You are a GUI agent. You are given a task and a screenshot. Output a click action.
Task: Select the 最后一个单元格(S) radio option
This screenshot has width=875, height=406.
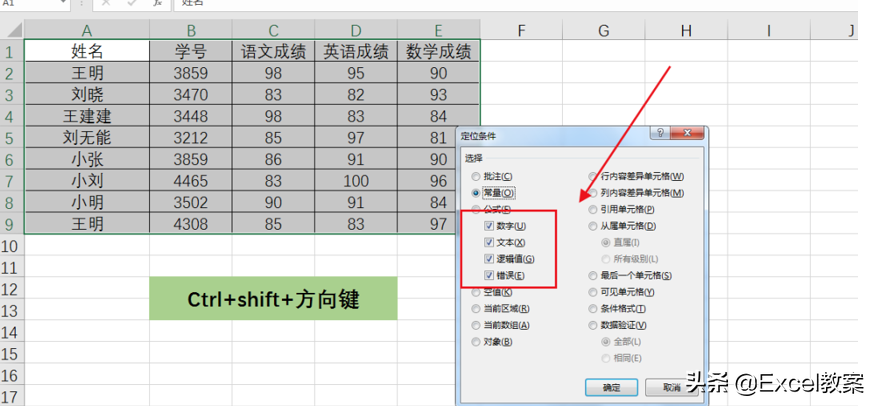click(x=630, y=276)
